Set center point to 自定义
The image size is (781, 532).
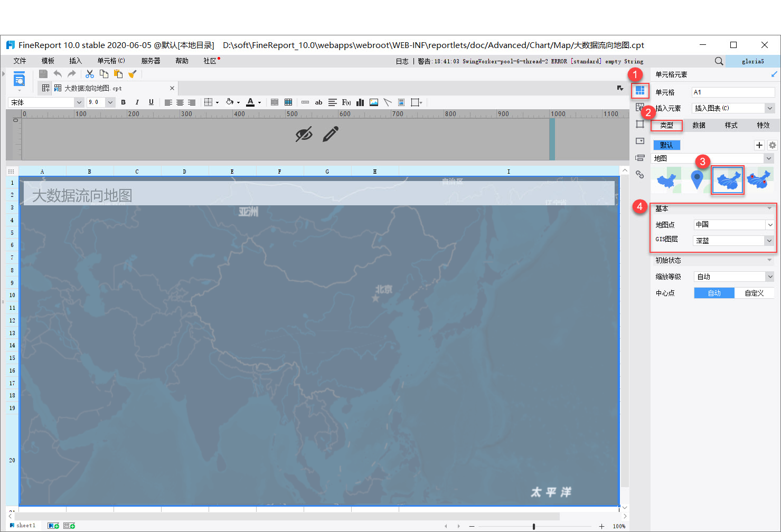(x=754, y=293)
